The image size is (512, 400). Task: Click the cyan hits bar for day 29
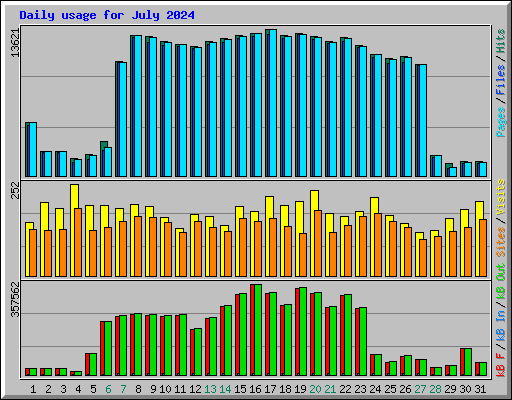(453, 172)
